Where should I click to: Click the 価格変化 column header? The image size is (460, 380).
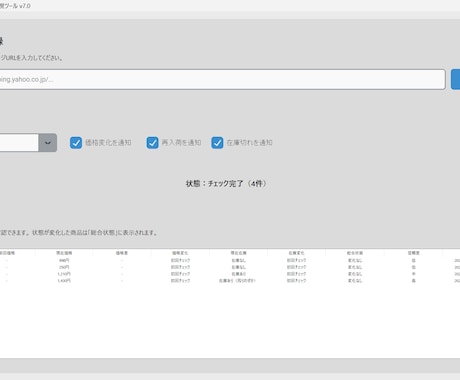click(x=180, y=253)
